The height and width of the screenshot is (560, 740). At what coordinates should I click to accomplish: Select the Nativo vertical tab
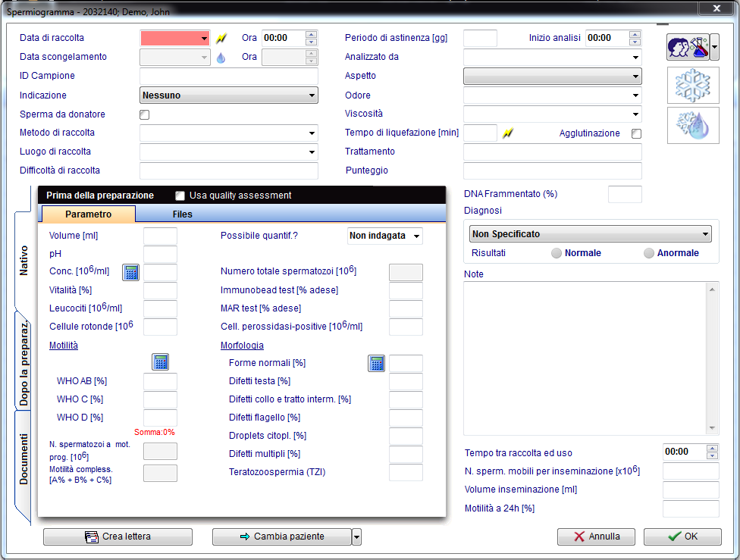[x=24, y=261]
